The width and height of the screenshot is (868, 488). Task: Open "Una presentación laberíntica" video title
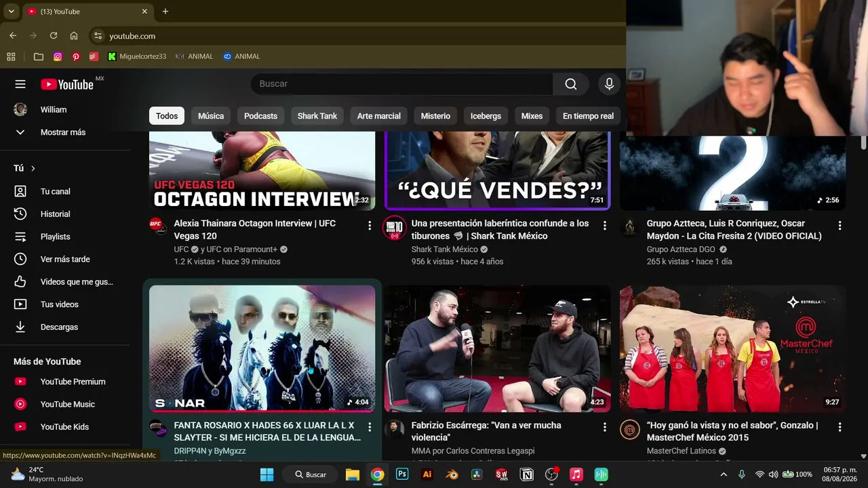[500, 230]
